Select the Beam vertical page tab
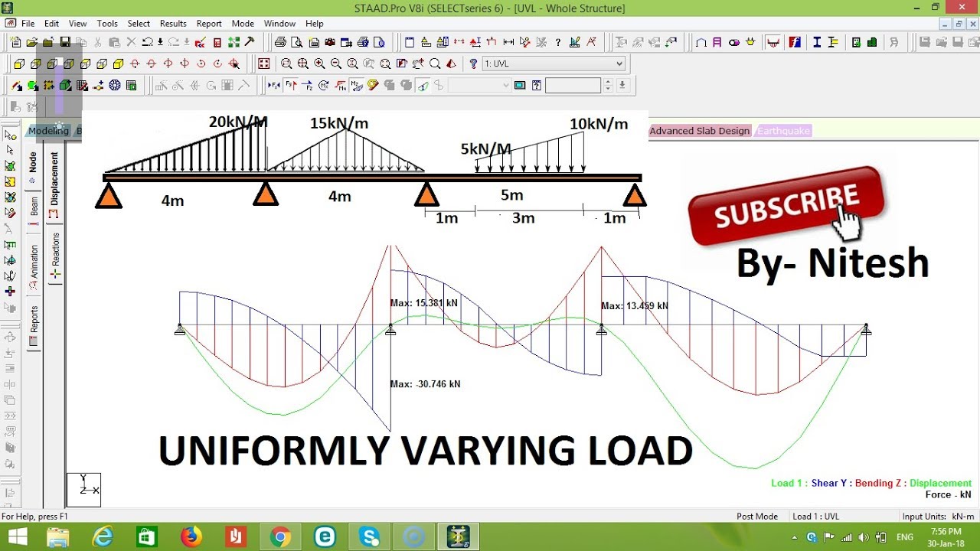 coord(34,210)
